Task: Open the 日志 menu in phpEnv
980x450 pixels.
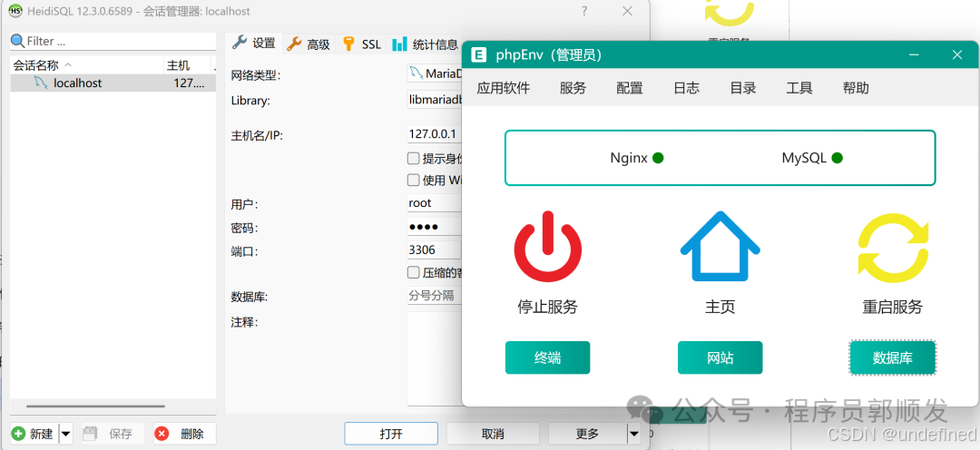Action: 686,88
